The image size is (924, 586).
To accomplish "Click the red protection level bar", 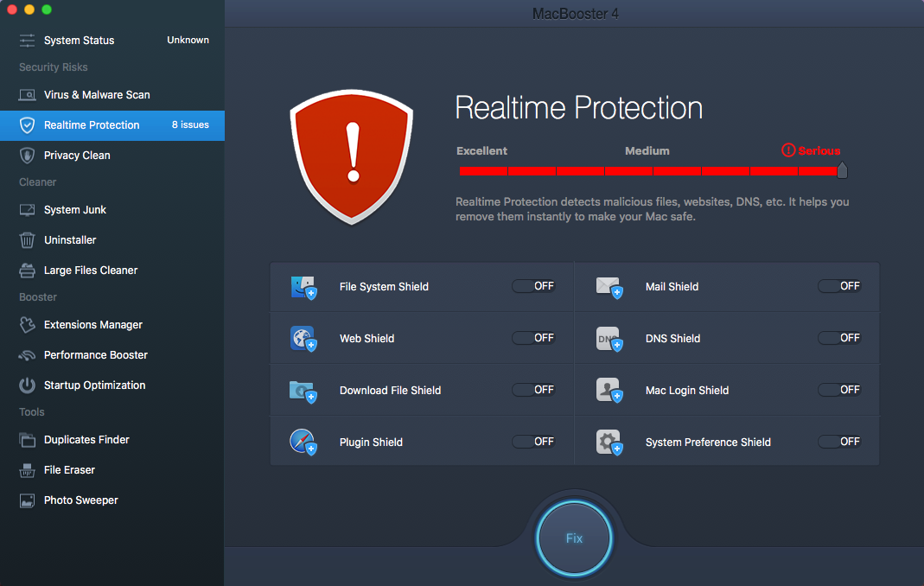I will click(x=648, y=171).
